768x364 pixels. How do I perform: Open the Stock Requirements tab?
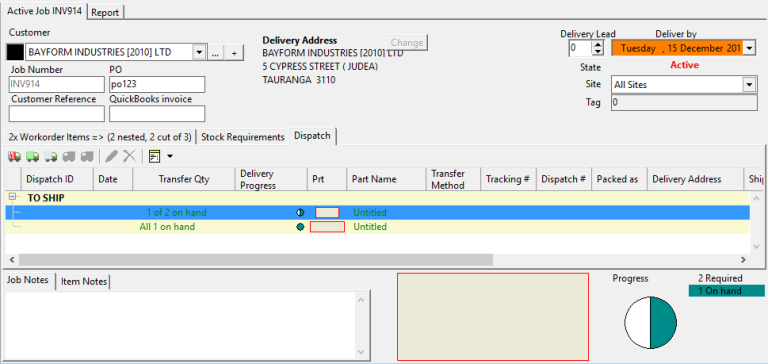point(243,137)
